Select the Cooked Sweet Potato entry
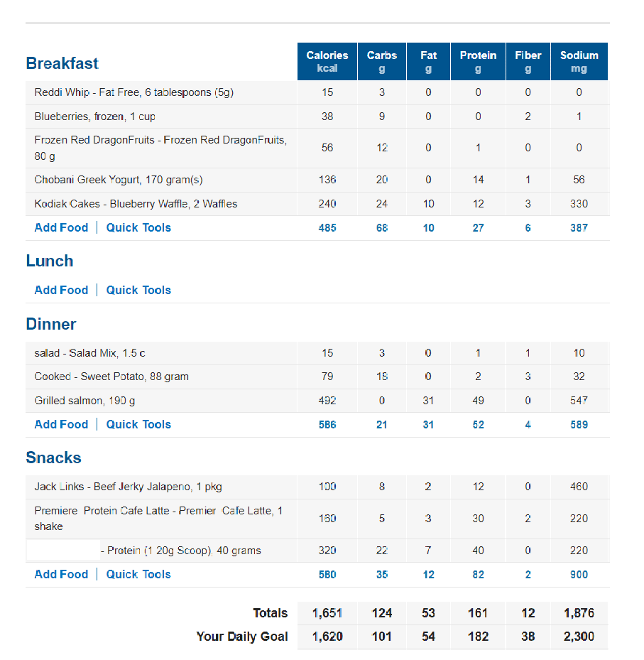The image size is (644, 660). pos(111,377)
